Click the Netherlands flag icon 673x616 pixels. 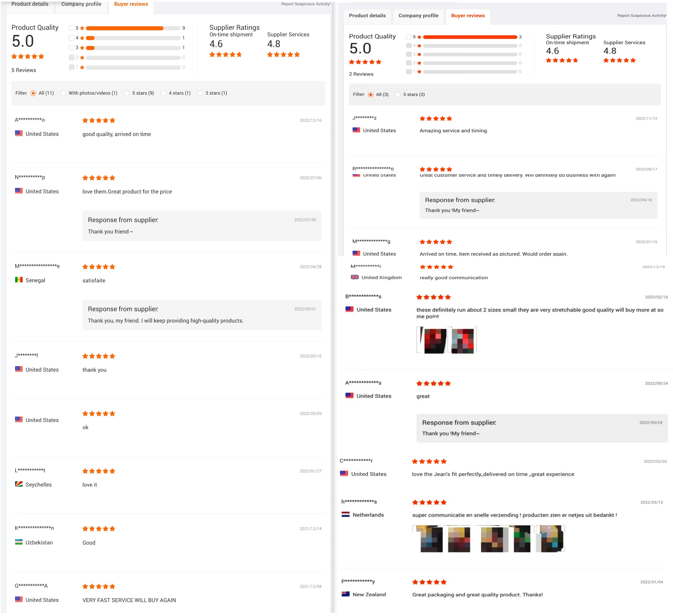(x=345, y=515)
